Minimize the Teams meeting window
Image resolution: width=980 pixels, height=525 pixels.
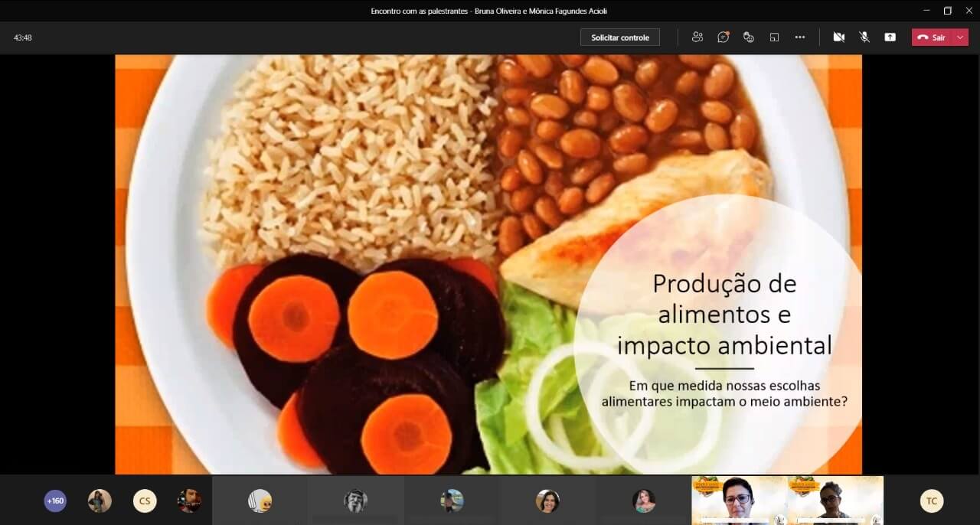click(926, 11)
